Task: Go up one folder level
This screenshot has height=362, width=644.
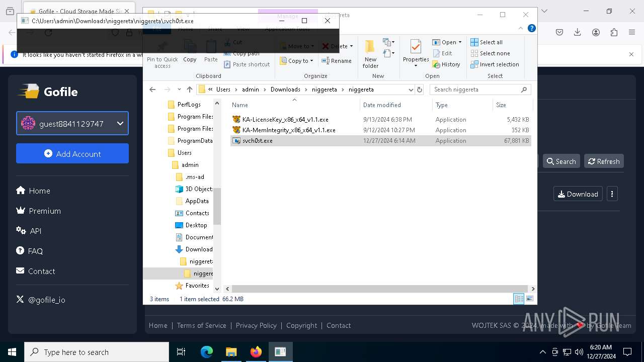Action: coord(190,89)
